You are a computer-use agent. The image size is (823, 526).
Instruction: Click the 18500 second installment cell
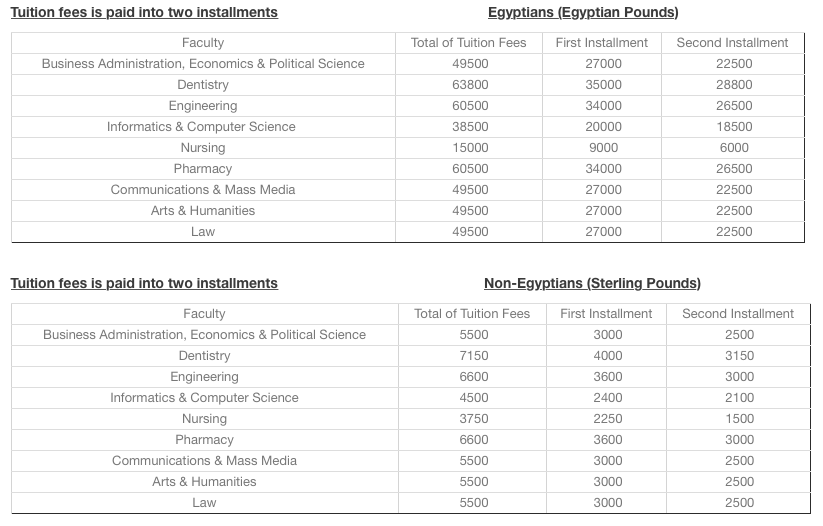point(733,127)
